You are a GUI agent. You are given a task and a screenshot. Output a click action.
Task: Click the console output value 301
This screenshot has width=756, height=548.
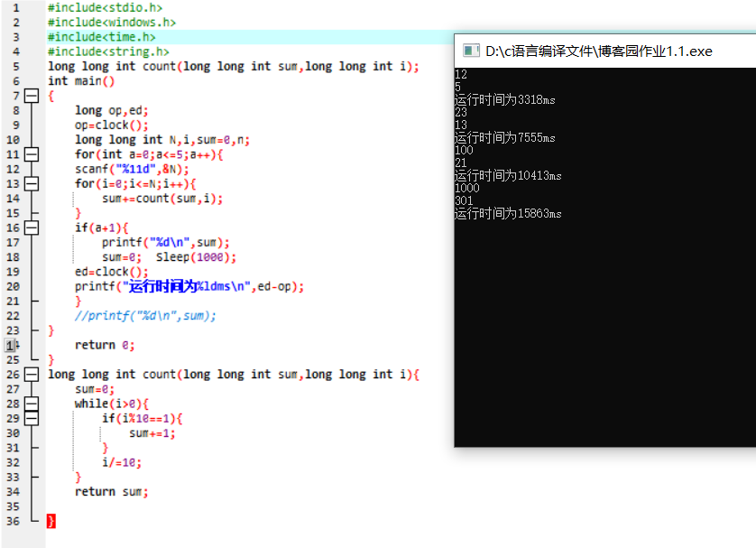[x=464, y=200]
